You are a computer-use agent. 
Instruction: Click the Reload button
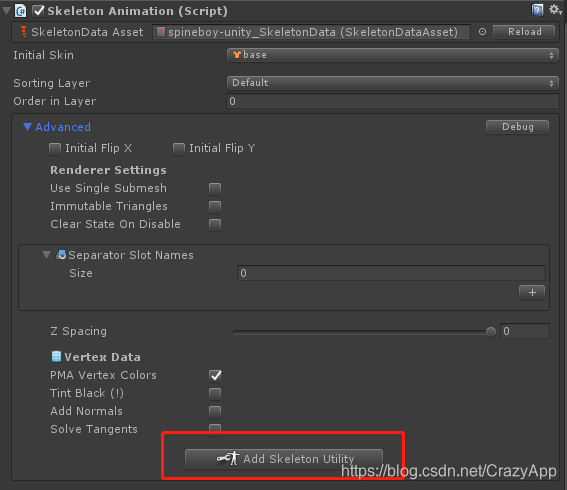coord(524,32)
